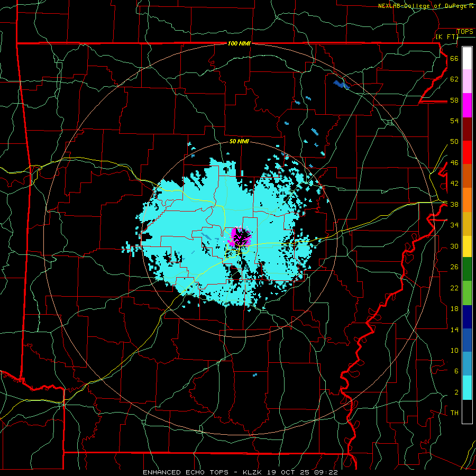The height and width of the screenshot is (476, 476).
Task: Select the '10' legend value
Action: [454, 351]
